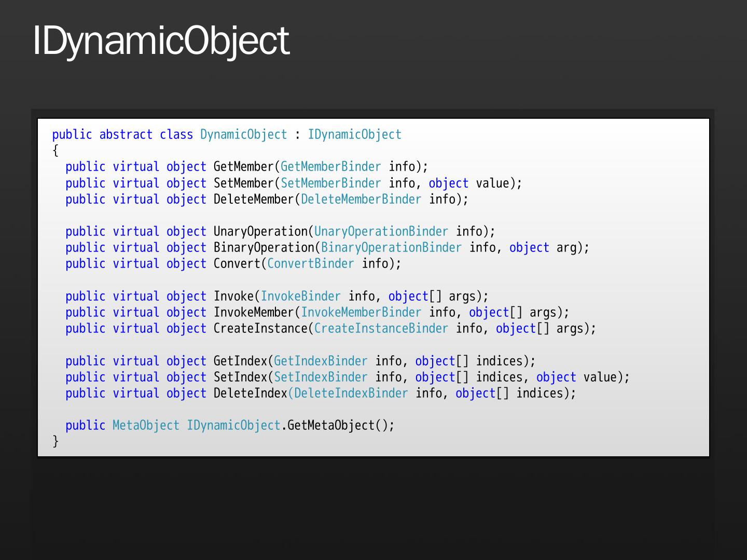
Task: Click the IDynamicObject slide title
Action: pos(161,40)
